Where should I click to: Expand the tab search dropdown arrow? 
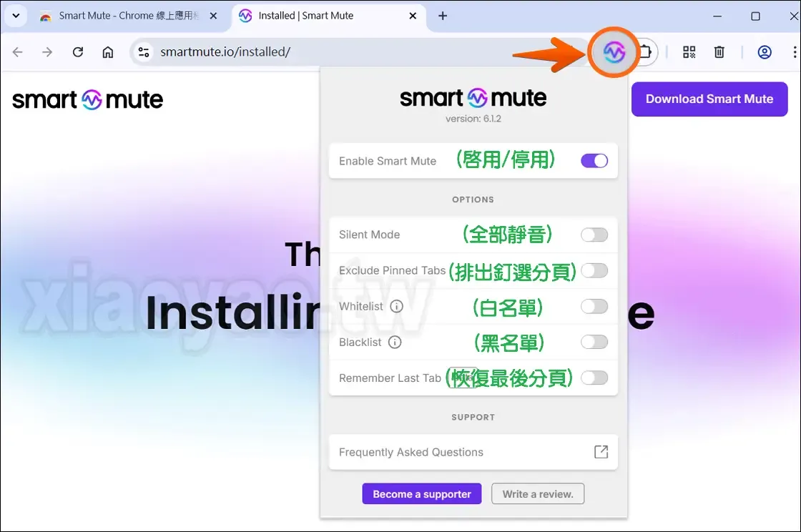tap(16, 16)
